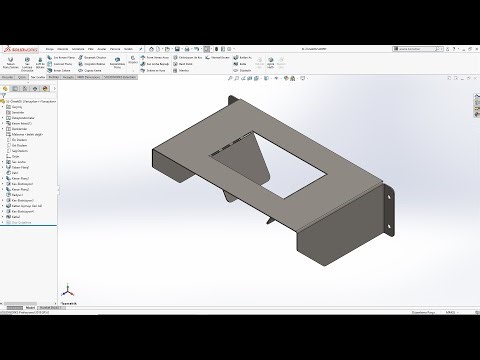The image size is (480, 360).
Task: Click the feature tree horizontal scrollbar
Action: [x=20, y=304]
